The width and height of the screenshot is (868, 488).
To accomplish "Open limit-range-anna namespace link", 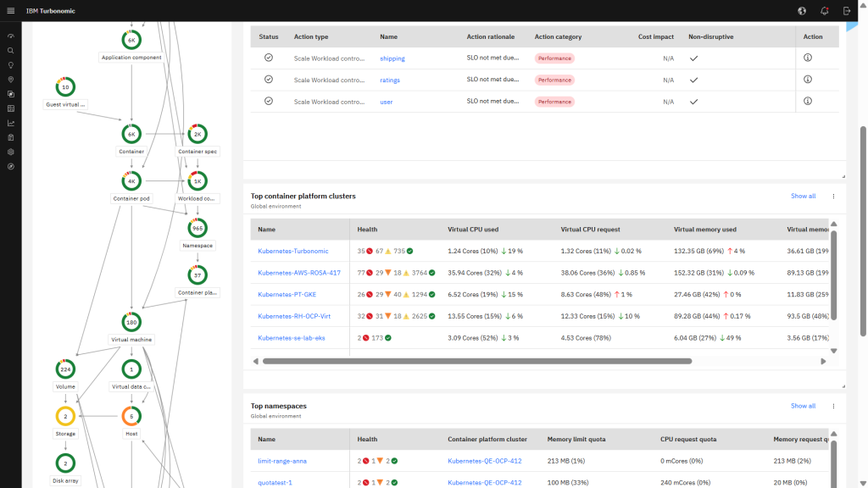I will click(x=281, y=461).
